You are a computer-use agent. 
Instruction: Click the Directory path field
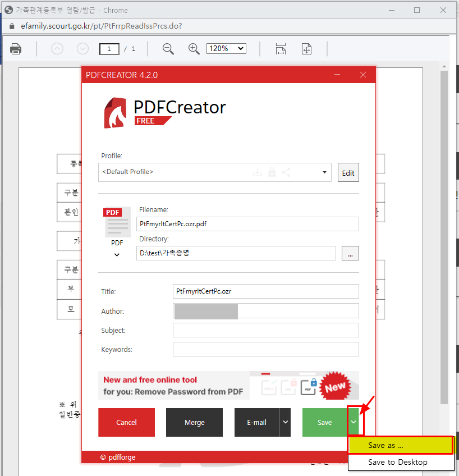tap(236, 253)
